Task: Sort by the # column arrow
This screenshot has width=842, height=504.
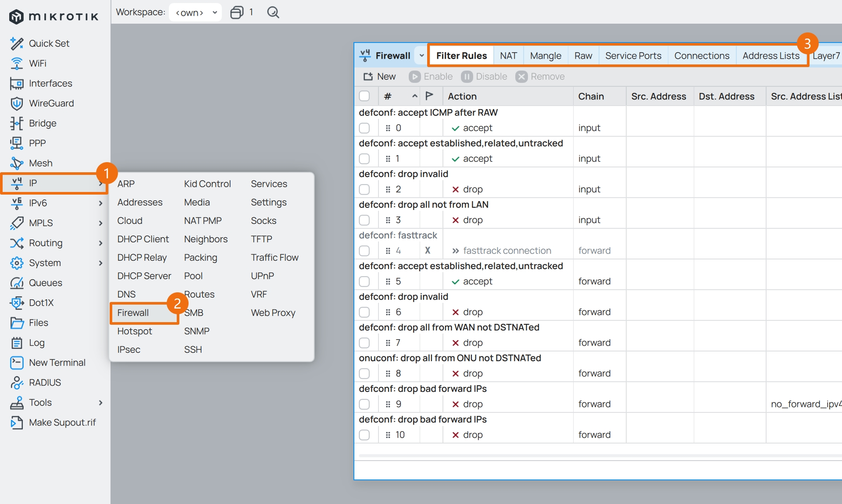Action: [414, 96]
